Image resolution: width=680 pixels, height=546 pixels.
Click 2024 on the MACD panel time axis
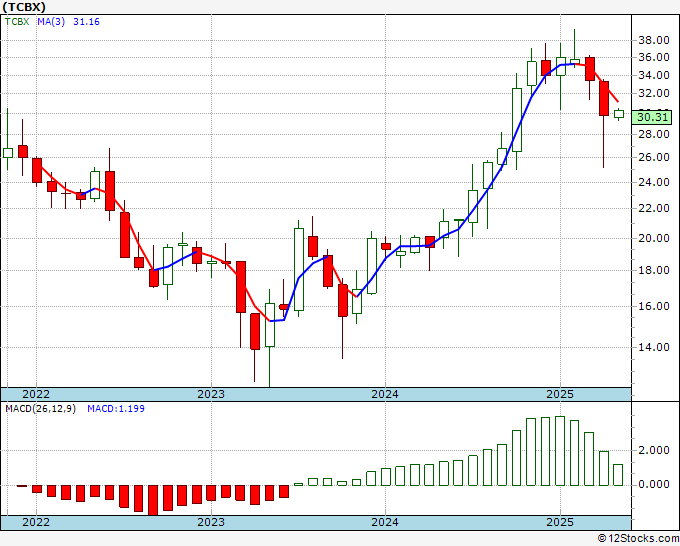pyautogui.click(x=385, y=522)
